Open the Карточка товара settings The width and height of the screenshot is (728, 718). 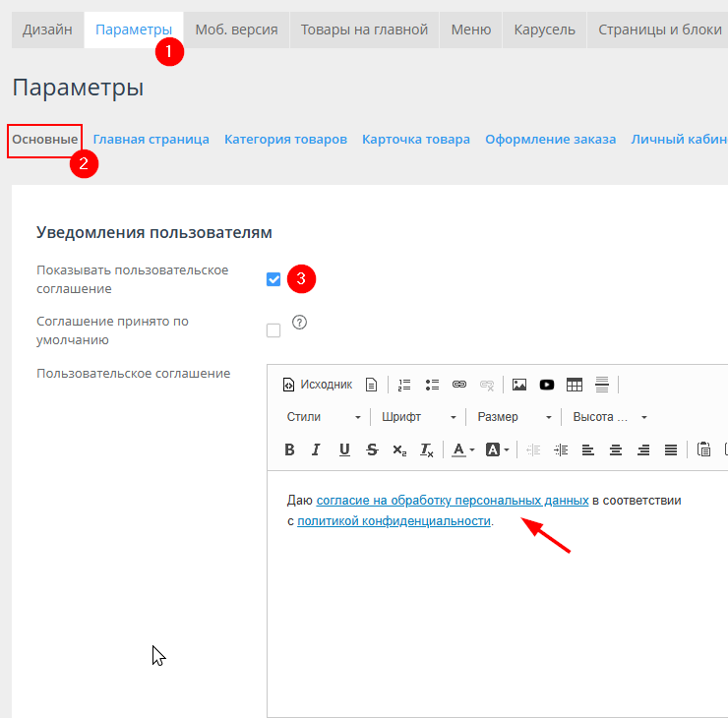[x=416, y=140]
